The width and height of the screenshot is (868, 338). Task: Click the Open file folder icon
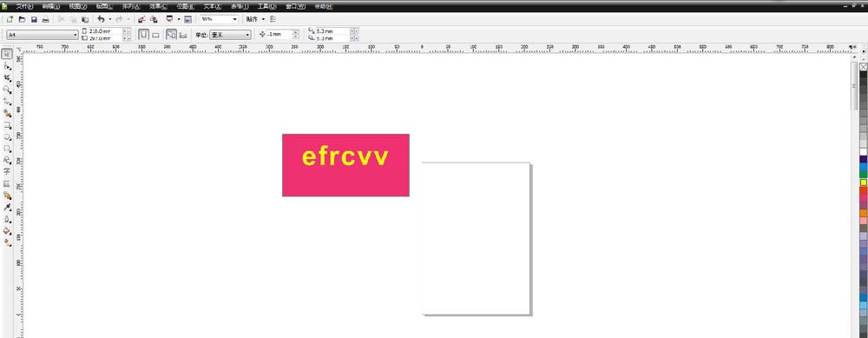(23, 19)
